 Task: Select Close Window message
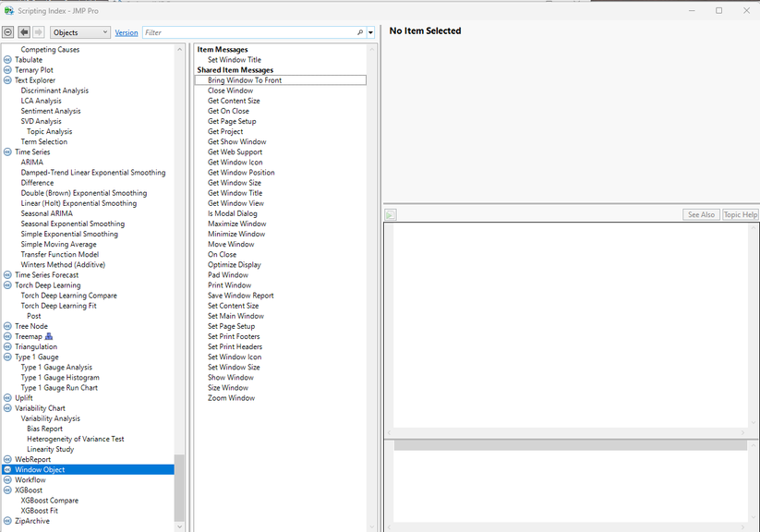pos(230,91)
